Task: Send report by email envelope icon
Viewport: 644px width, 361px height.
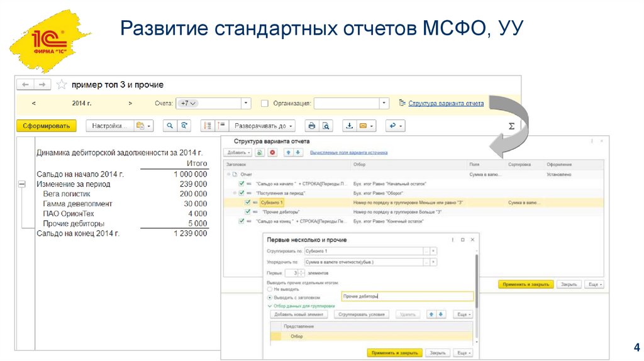Action: click(x=366, y=126)
